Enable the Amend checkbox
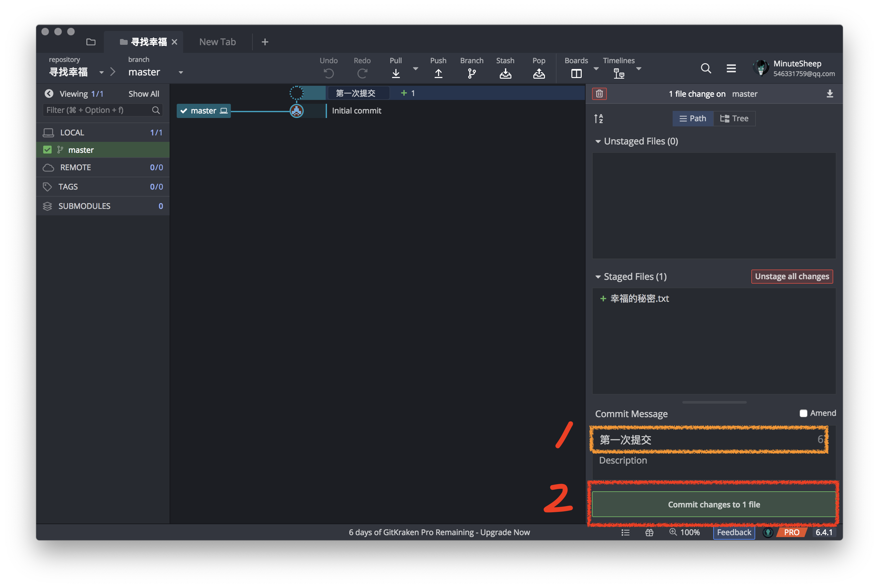This screenshot has height=588, width=879. pos(803,413)
